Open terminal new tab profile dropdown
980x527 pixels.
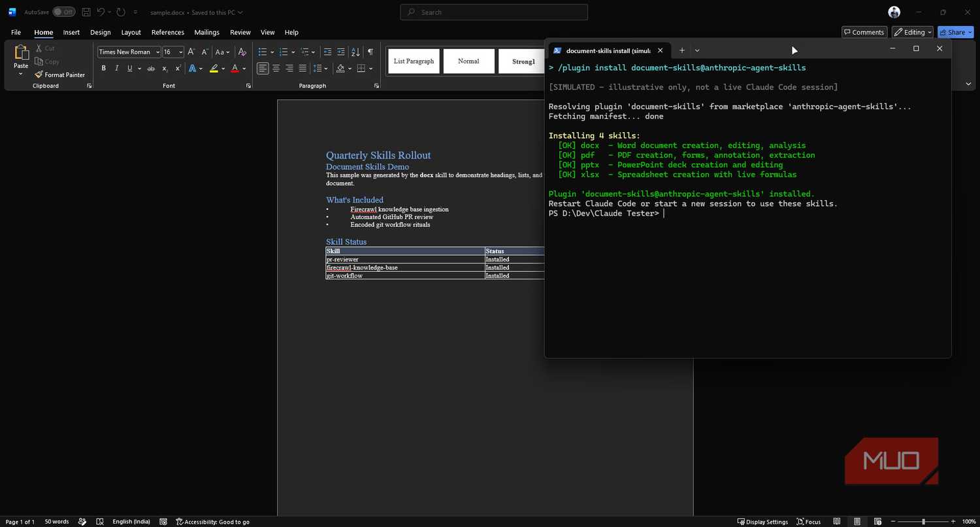click(x=697, y=50)
